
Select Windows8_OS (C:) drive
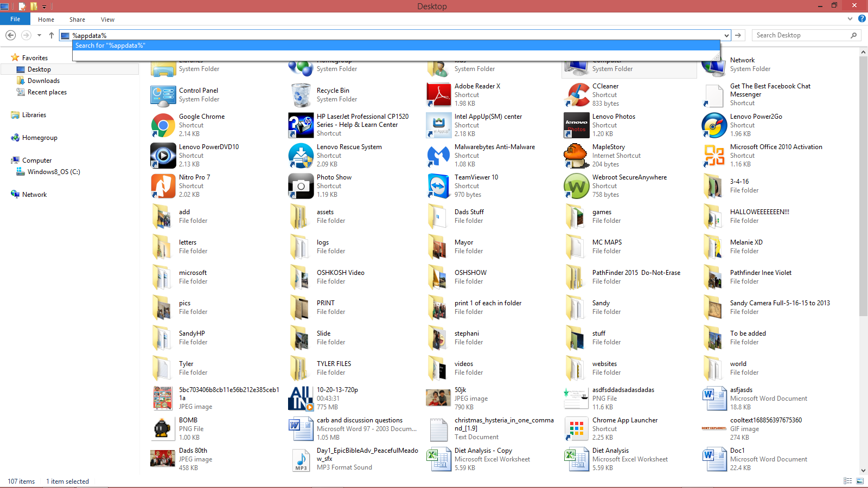[x=54, y=172]
